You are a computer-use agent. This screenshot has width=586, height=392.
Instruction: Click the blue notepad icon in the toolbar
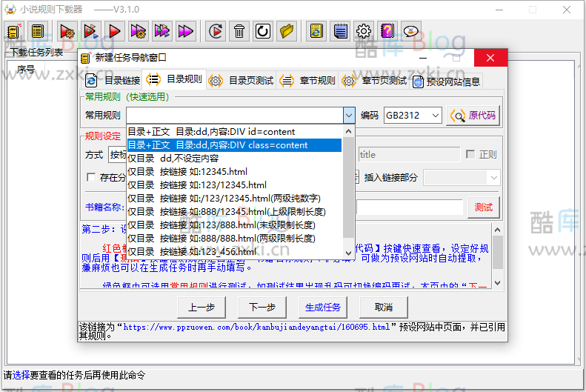(340, 31)
